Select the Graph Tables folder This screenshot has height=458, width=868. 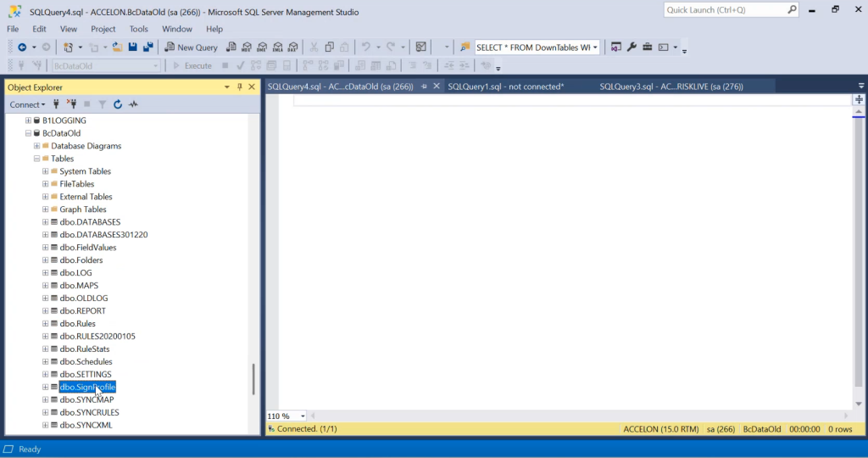coord(82,209)
